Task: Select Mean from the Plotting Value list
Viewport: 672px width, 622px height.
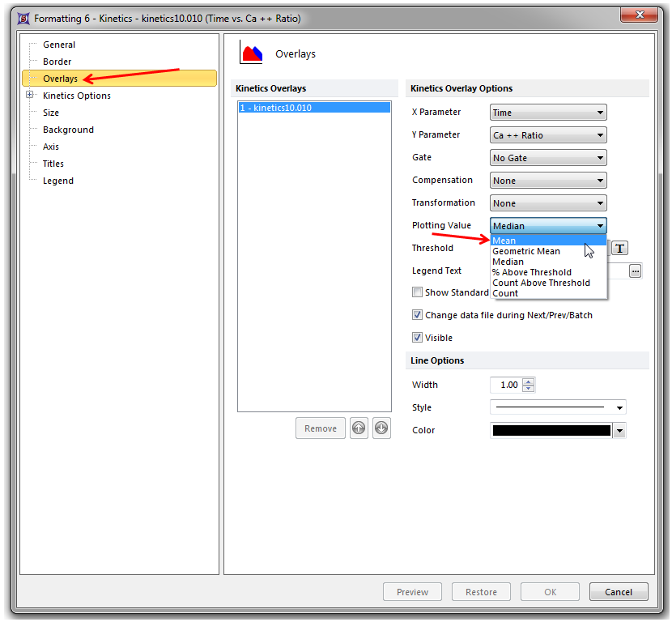Action: tap(504, 241)
